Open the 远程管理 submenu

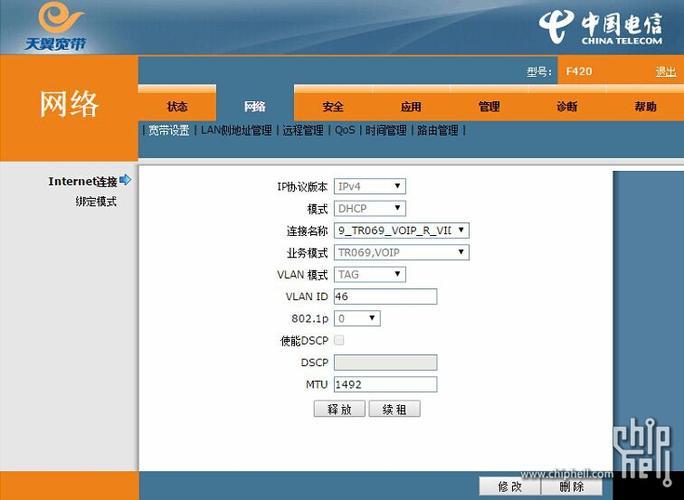[303, 130]
